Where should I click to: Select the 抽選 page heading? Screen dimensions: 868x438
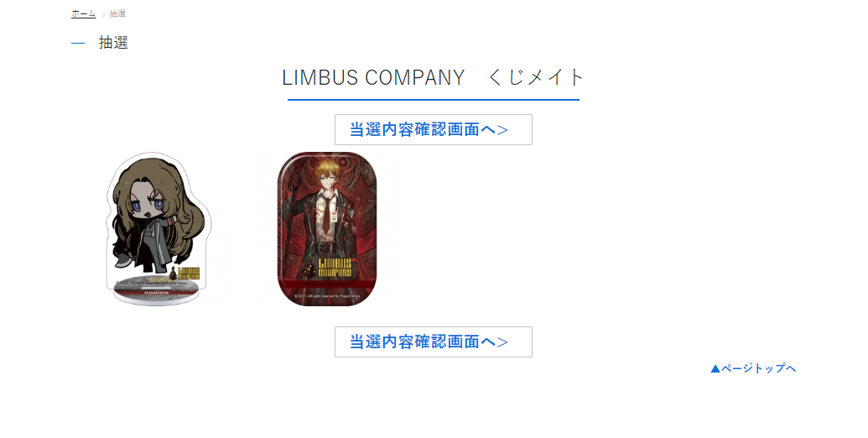click(113, 43)
